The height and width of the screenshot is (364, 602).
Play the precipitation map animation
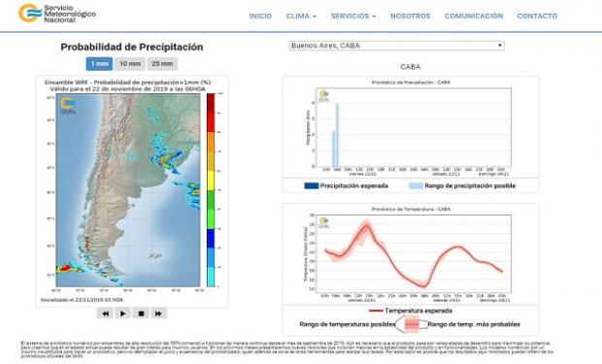(x=123, y=314)
